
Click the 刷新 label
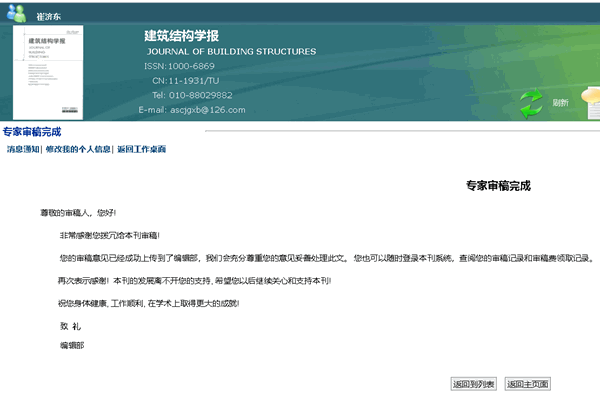coord(561,103)
